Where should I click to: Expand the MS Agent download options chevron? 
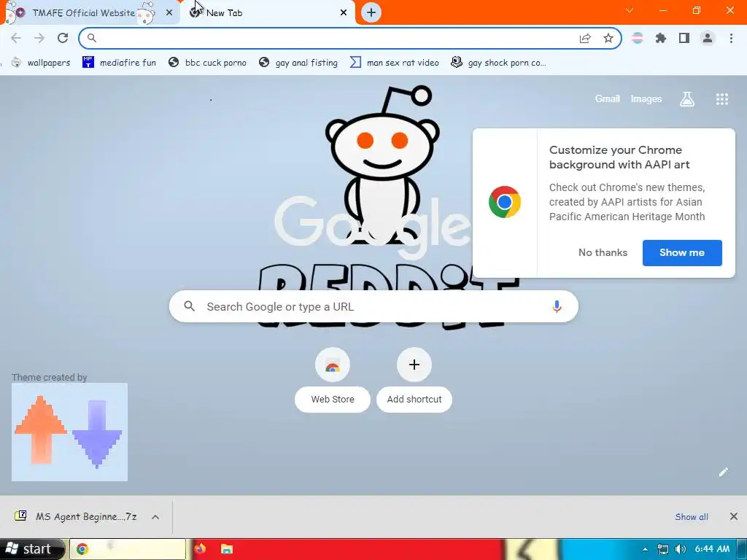coord(155,517)
